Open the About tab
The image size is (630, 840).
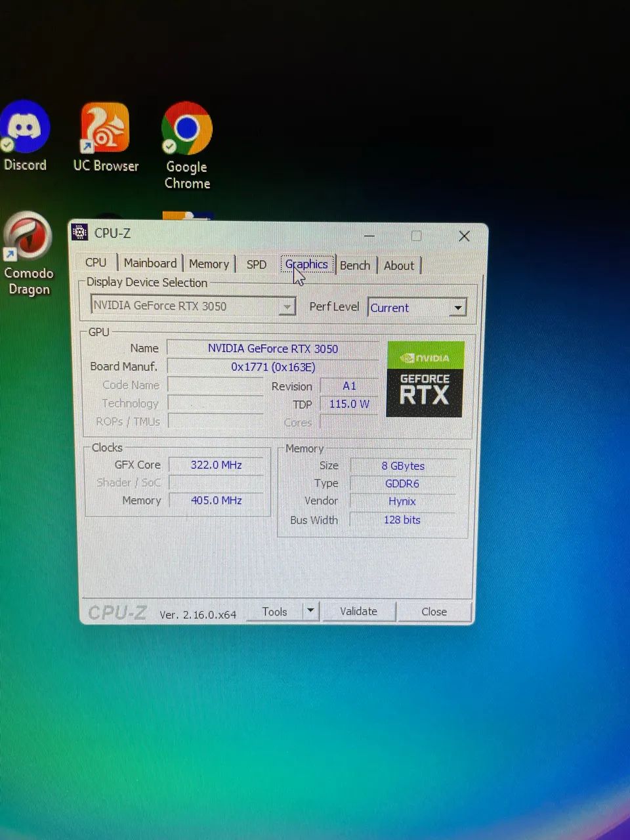(399, 265)
